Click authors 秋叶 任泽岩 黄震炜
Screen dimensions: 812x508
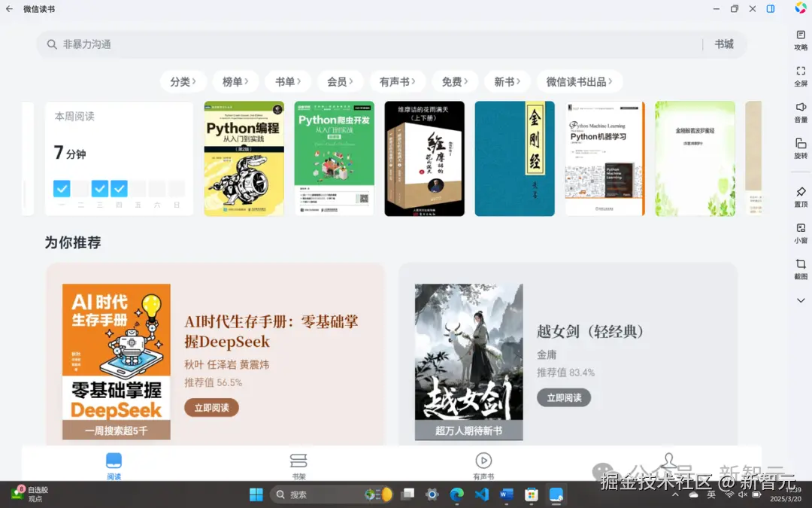pyautogui.click(x=227, y=365)
